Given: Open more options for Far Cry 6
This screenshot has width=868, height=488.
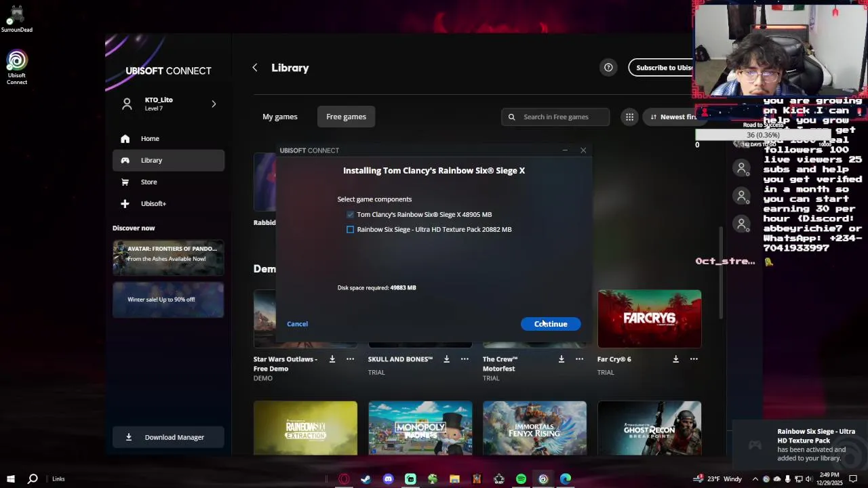Looking at the screenshot, I should pos(694,359).
